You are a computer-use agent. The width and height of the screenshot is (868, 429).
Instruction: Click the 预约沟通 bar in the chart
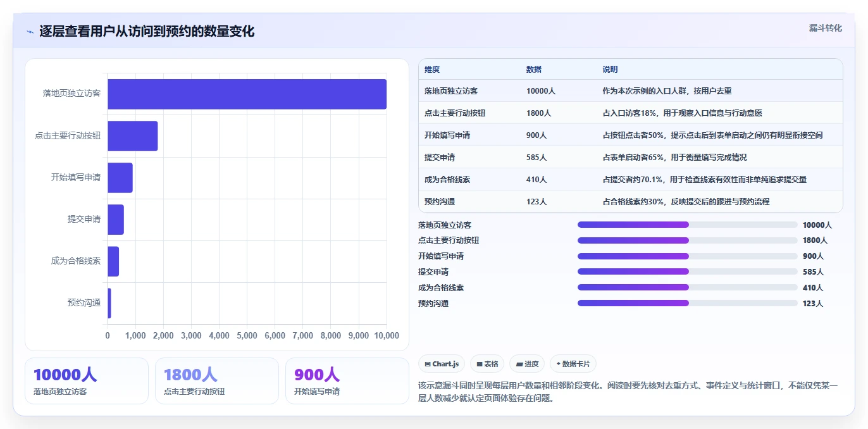tap(109, 303)
